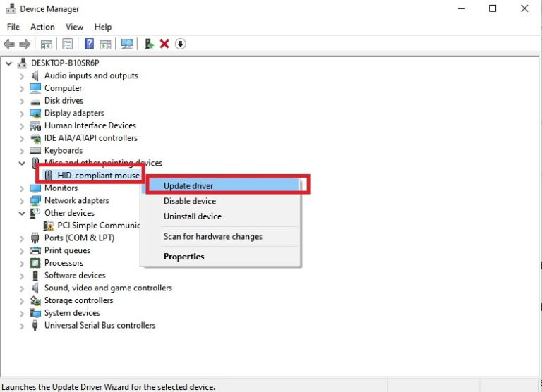Choose Uninstall device from context menu
542x392 pixels.
(x=192, y=216)
